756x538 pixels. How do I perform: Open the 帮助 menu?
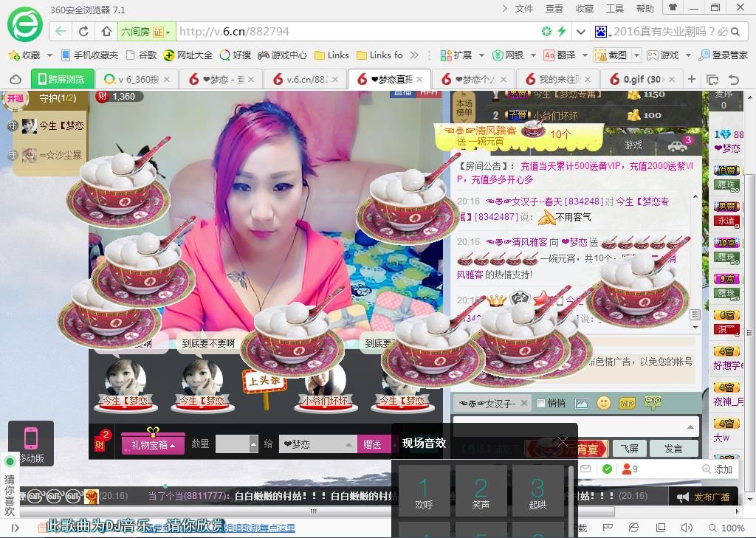(645, 8)
